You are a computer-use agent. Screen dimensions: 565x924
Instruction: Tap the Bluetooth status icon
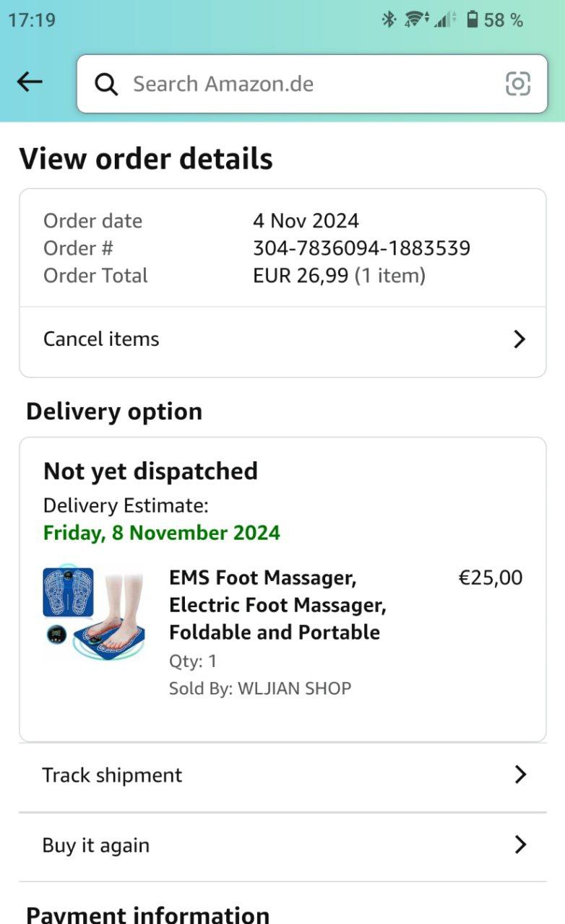pyautogui.click(x=389, y=19)
